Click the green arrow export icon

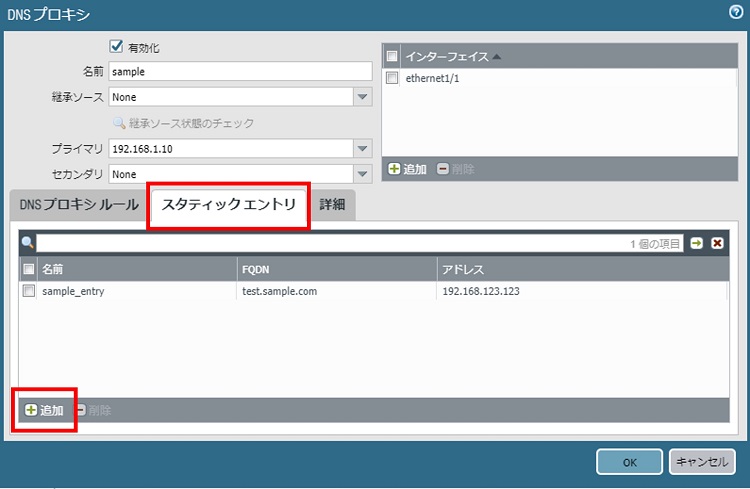click(696, 243)
